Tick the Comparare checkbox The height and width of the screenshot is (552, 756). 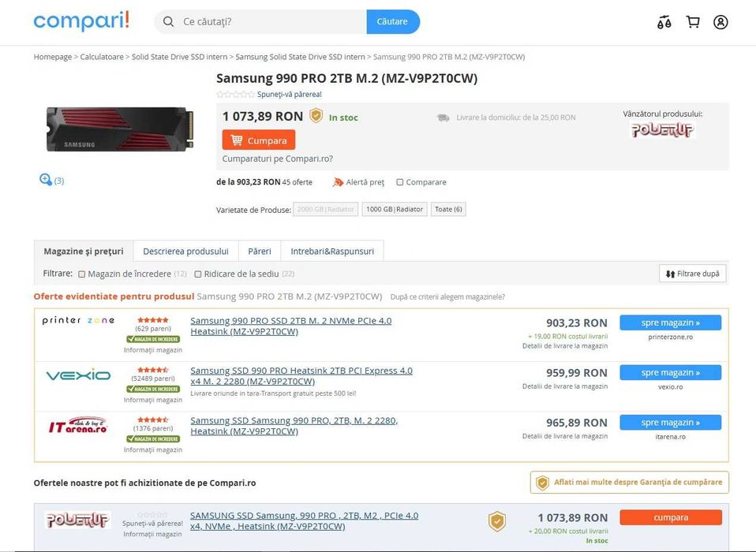click(x=399, y=182)
